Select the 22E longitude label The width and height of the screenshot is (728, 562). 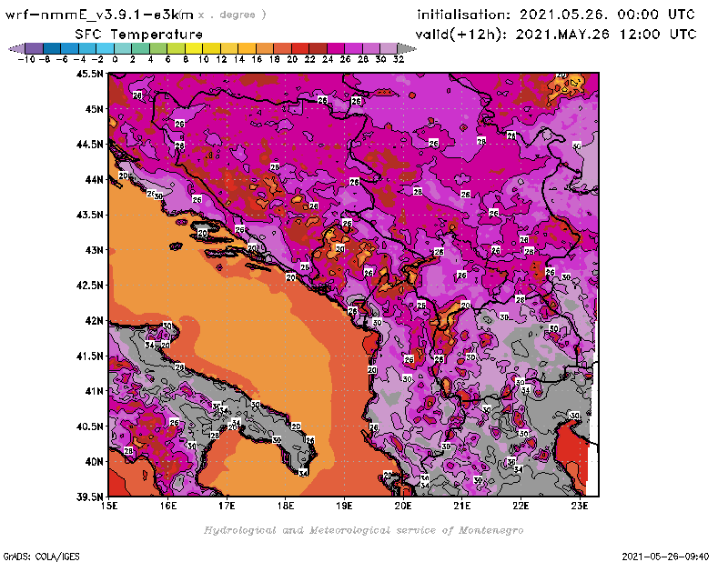[x=521, y=506]
